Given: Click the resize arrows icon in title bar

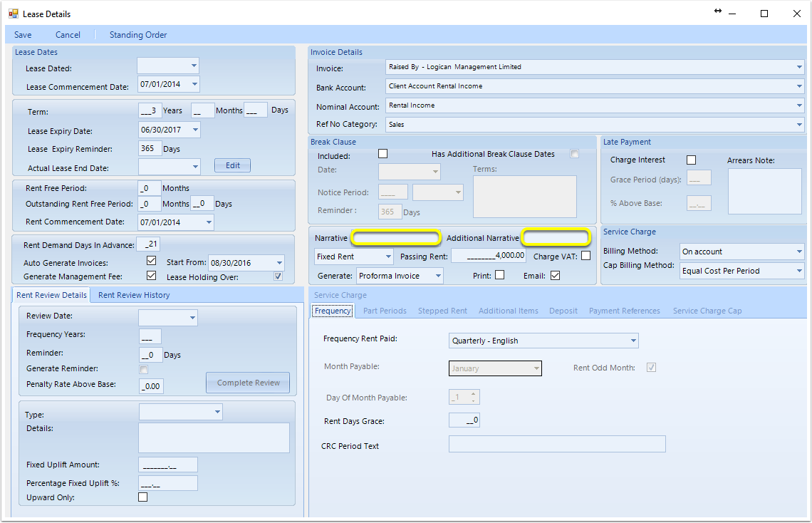Looking at the screenshot, I should pos(718,11).
